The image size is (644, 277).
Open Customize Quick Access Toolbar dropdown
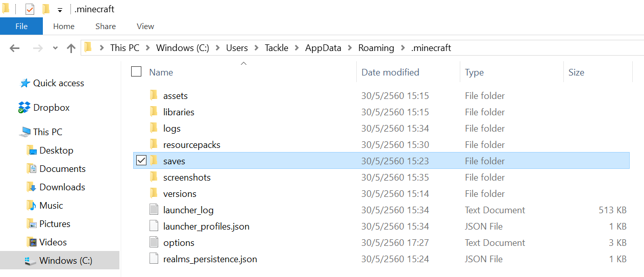(60, 10)
